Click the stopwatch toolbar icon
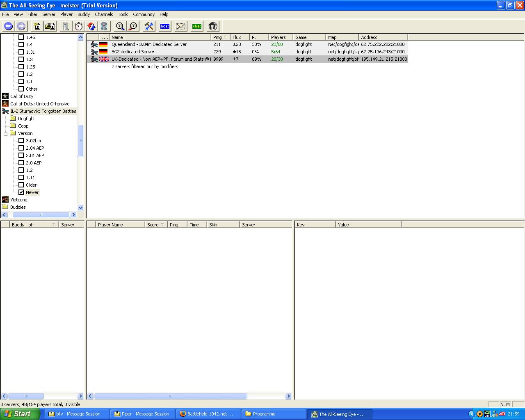Image resolution: width=525 pixels, height=420 pixels. (79, 26)
